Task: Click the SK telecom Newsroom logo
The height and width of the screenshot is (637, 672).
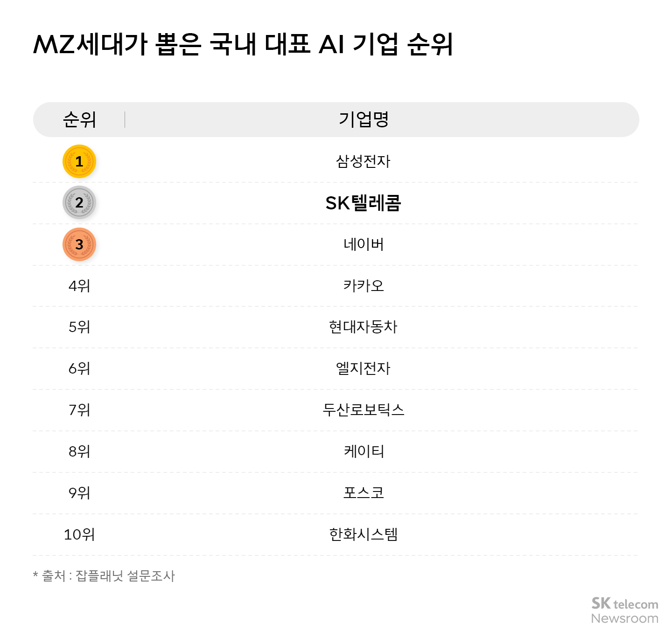Action: coord(624,610)
